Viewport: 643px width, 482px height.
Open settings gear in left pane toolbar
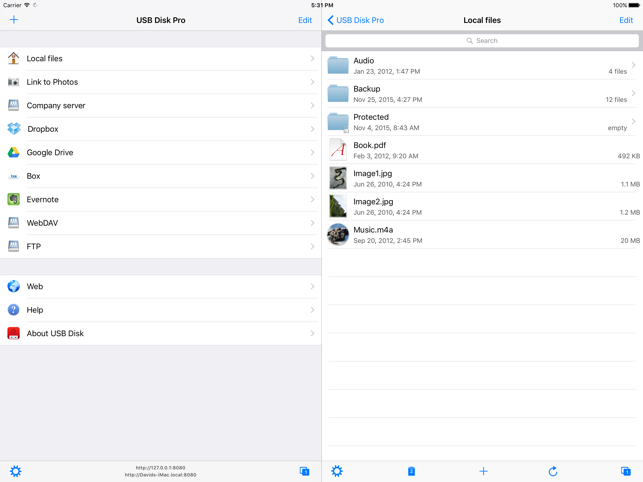click(x=15, y=471)
